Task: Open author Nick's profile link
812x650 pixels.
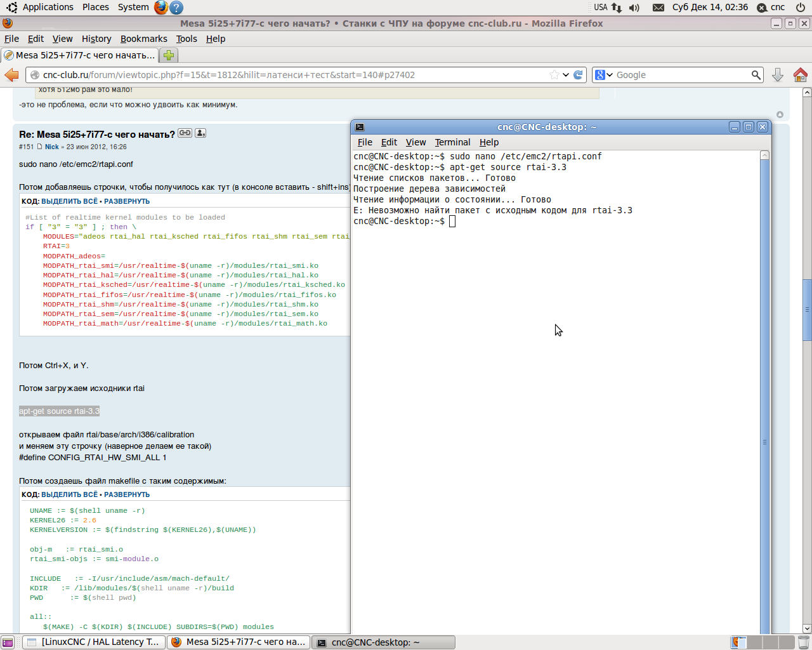Action: point(52,147)
